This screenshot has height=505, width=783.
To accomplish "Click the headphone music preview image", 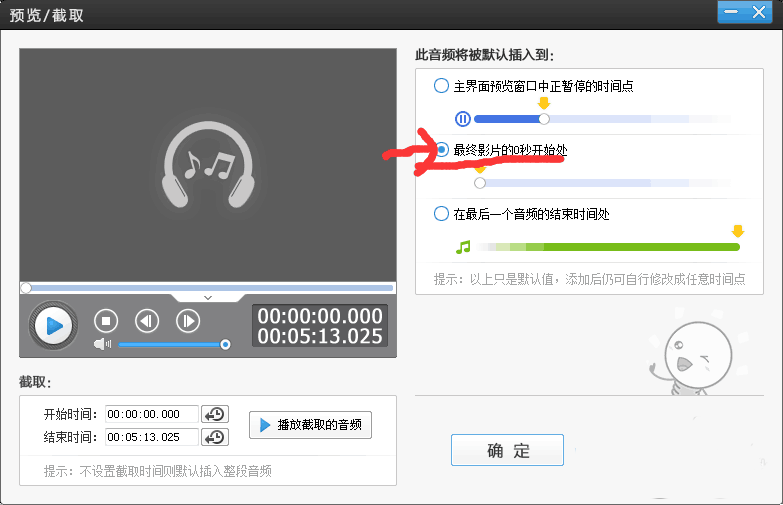I will coord(208,164).
